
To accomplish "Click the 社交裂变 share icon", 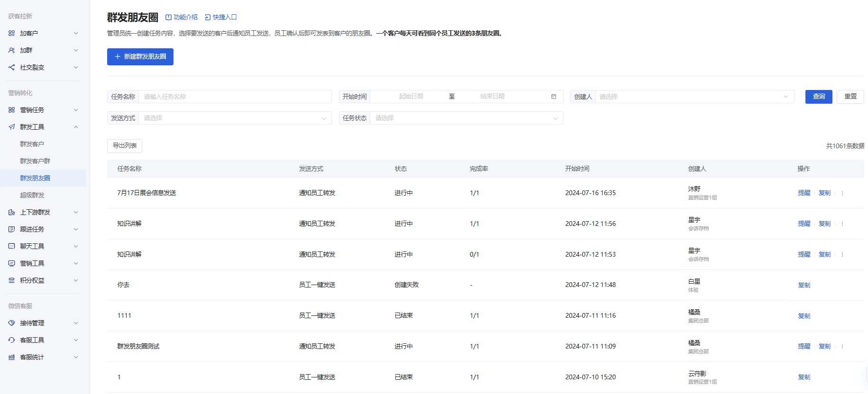I will click(12, 67).
